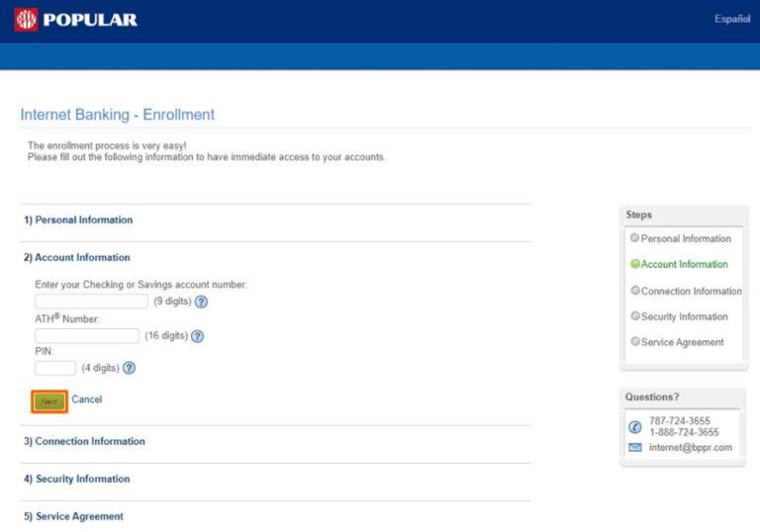Click the PIN input field
The width and height of the screenshot is (760, 532).
point(55,368)
